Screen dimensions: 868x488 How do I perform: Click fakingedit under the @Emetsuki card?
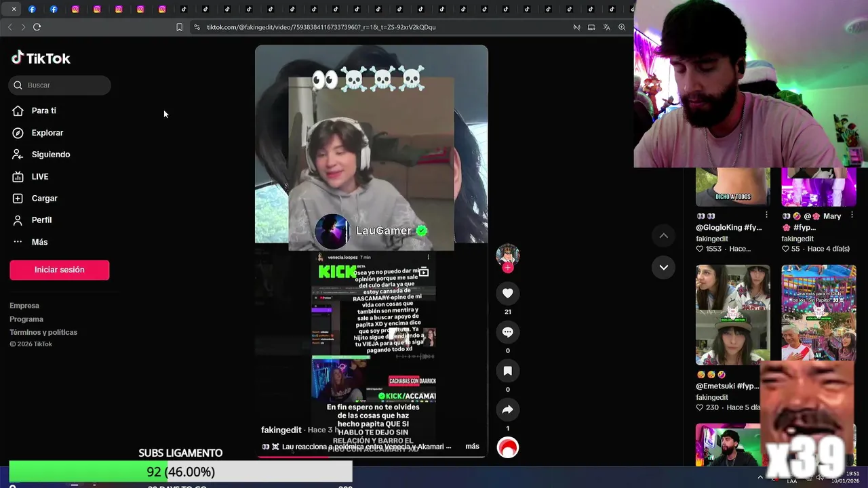(x=711, y=397)
